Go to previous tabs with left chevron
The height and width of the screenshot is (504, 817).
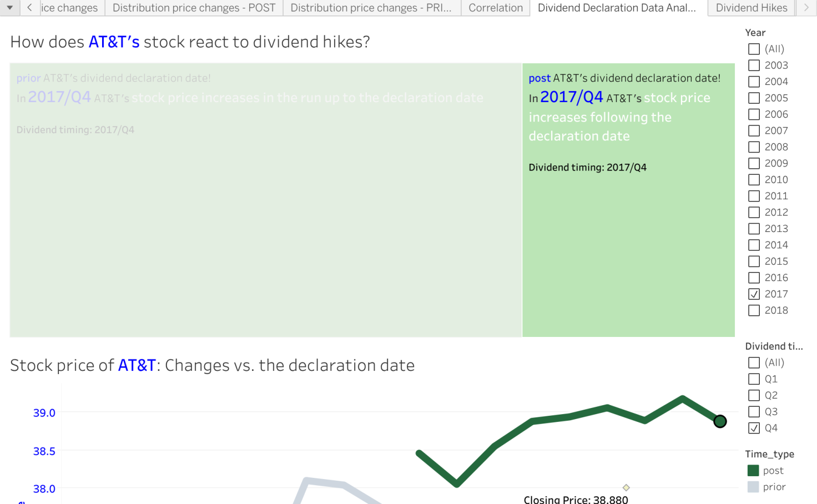[x=30, y=8]
